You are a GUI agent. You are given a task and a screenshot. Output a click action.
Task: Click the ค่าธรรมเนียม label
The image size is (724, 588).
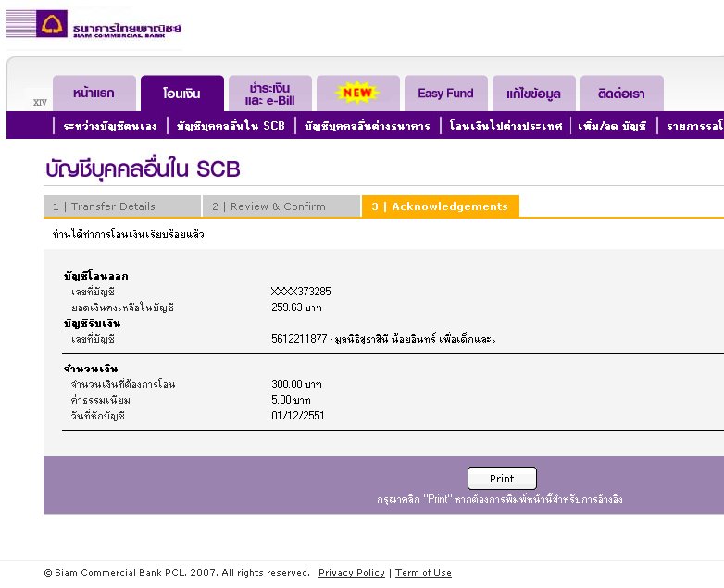point(101,400)
